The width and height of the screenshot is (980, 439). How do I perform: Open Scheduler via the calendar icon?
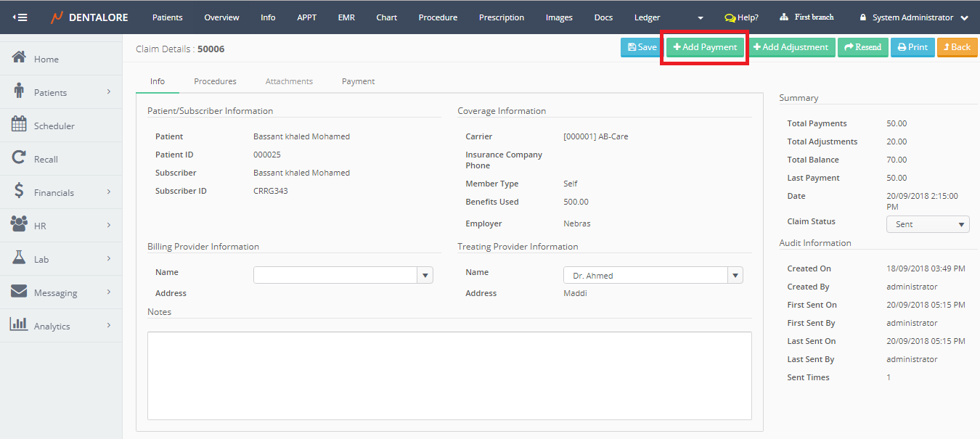pyautogui.click(x=19, y=125)
